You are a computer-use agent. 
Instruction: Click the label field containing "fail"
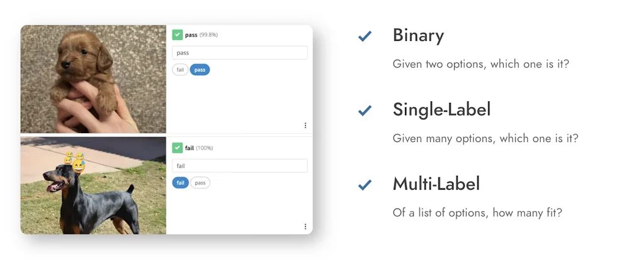[x=240, y=166]
